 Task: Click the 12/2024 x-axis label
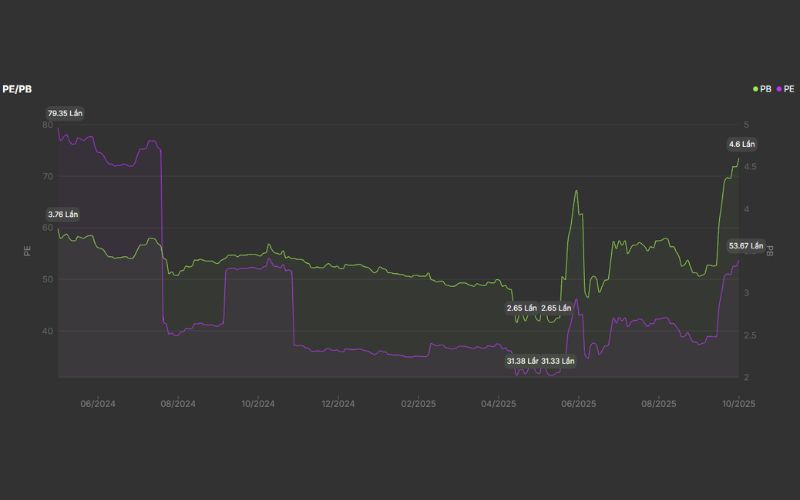(338, 404)
